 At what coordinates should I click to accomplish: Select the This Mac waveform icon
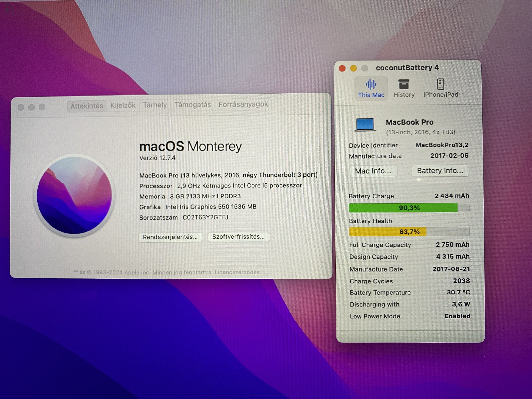(x=371, y=84)
